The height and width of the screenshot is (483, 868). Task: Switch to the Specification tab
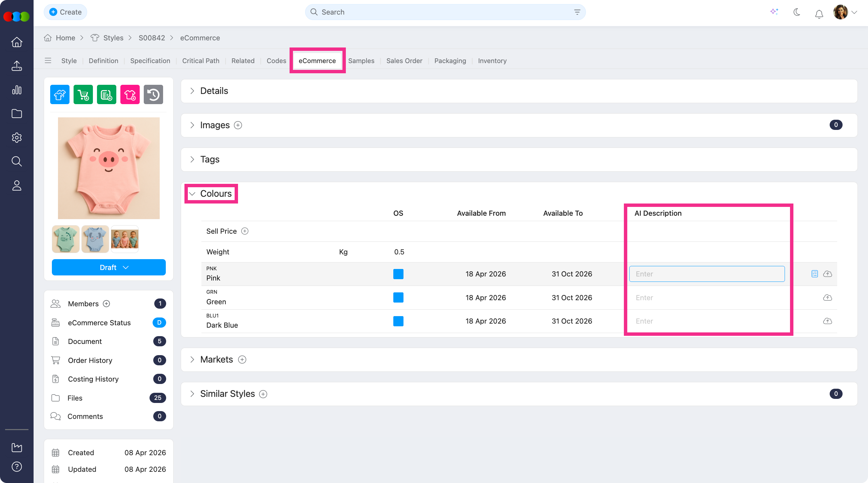(150, 61)
